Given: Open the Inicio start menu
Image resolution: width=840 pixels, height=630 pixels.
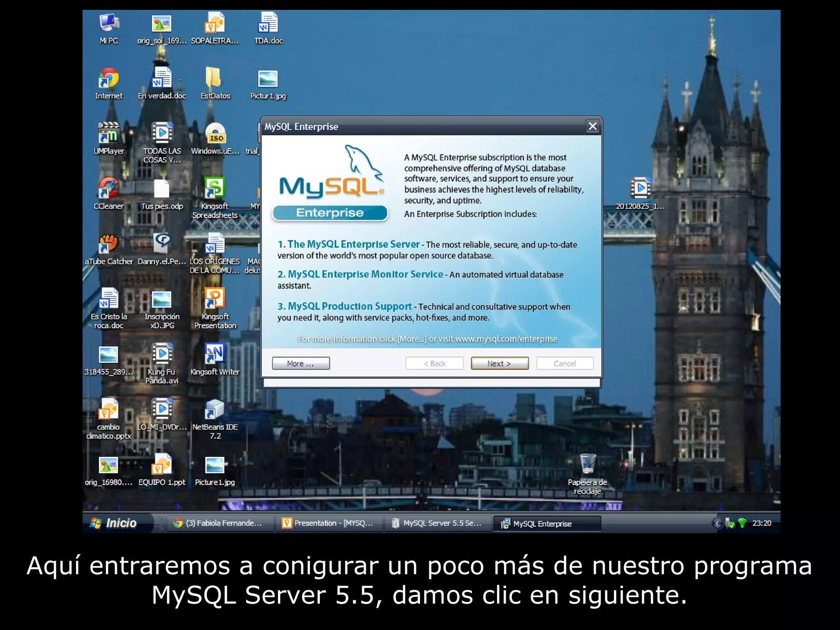Looking at the screenshot, I should pos(118,523).
